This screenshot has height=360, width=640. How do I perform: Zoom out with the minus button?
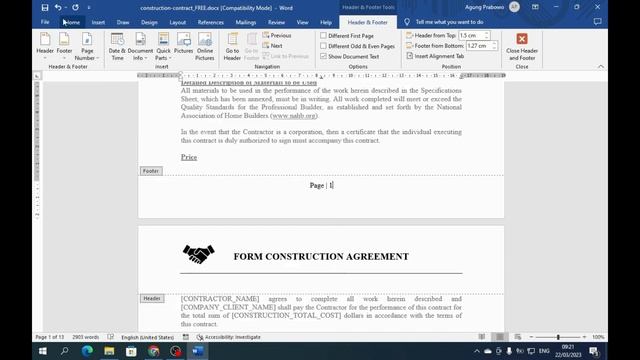pyautogui.click(x=531, y=337)
